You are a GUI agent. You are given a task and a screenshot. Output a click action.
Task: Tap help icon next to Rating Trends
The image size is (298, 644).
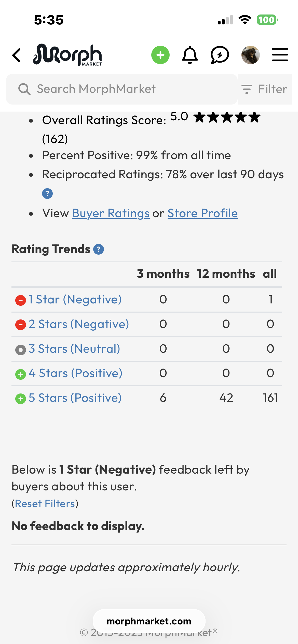(99, 249)
